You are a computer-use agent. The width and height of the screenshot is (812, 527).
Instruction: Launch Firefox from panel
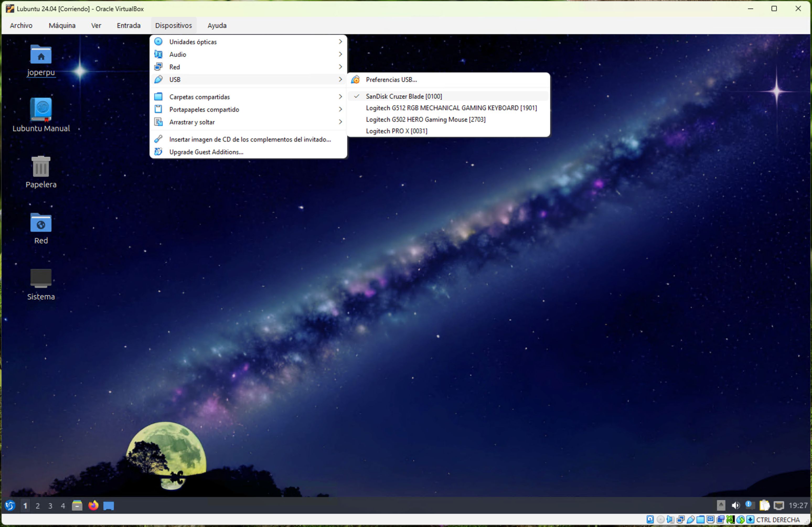click(93, 506)
